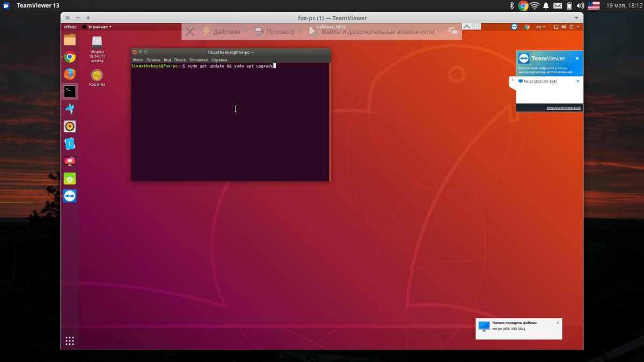Collapse the TeamViewer side panel arrow
Viewport: 644px width, 362px height.
(x=513, y=80)
